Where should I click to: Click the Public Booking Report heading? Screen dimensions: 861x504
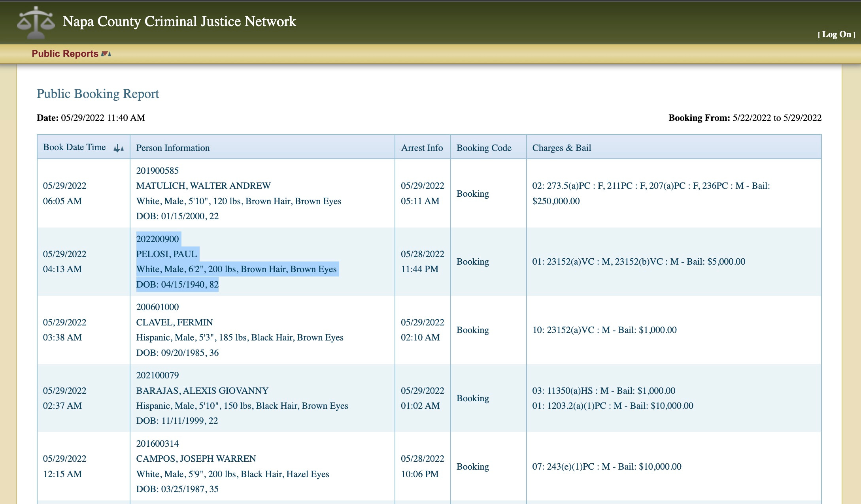pos(98,94)
